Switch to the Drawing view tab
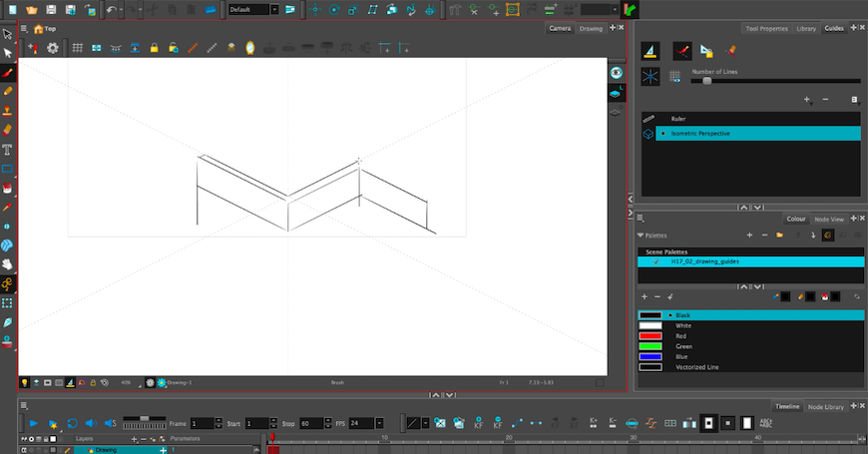This screenshot has width=868, height=454. coord(591,29)
